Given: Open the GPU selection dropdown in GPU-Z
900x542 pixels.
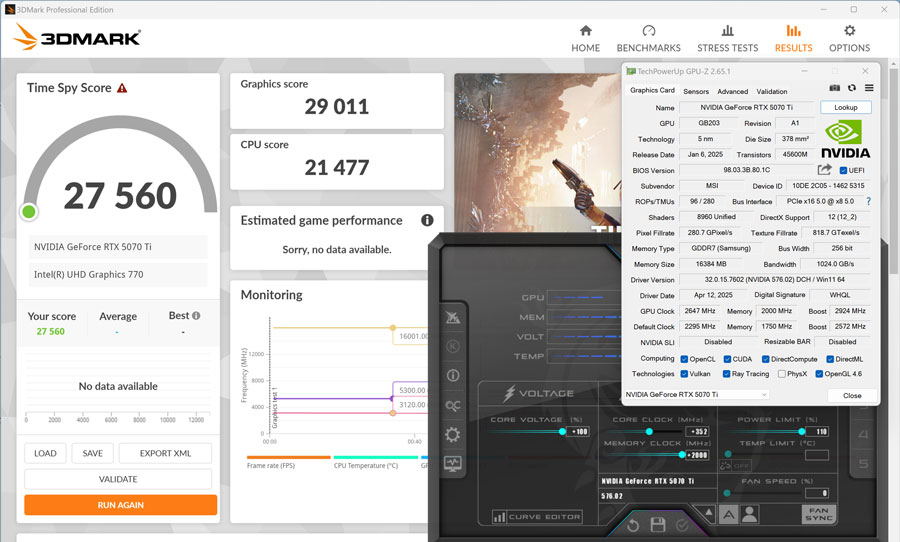Looking at the screenshot, I should [x=696, y=394].
